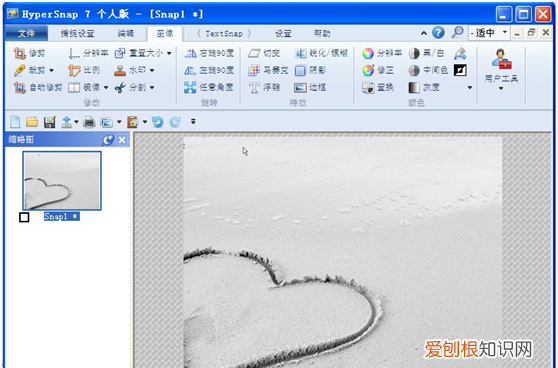Add a 边框 frame to image
558x368 pixels.
click(310, 87)
